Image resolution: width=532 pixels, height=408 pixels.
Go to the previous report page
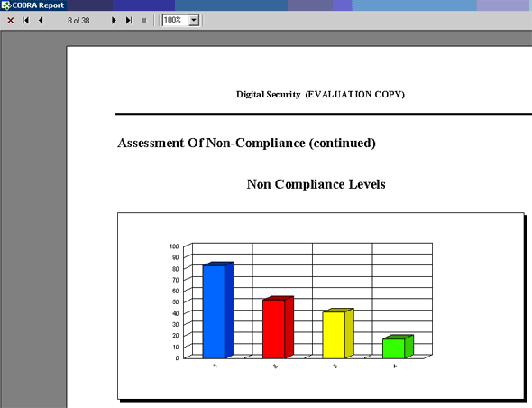[41, 21]
